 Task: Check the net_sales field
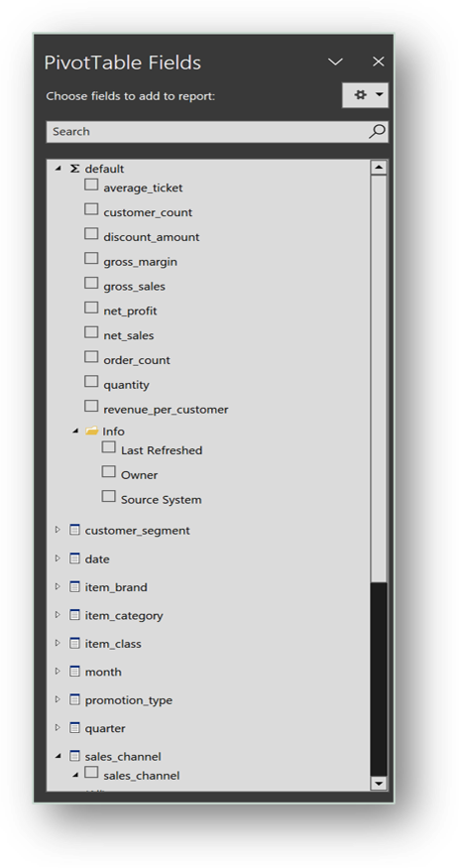click(91, 332)
